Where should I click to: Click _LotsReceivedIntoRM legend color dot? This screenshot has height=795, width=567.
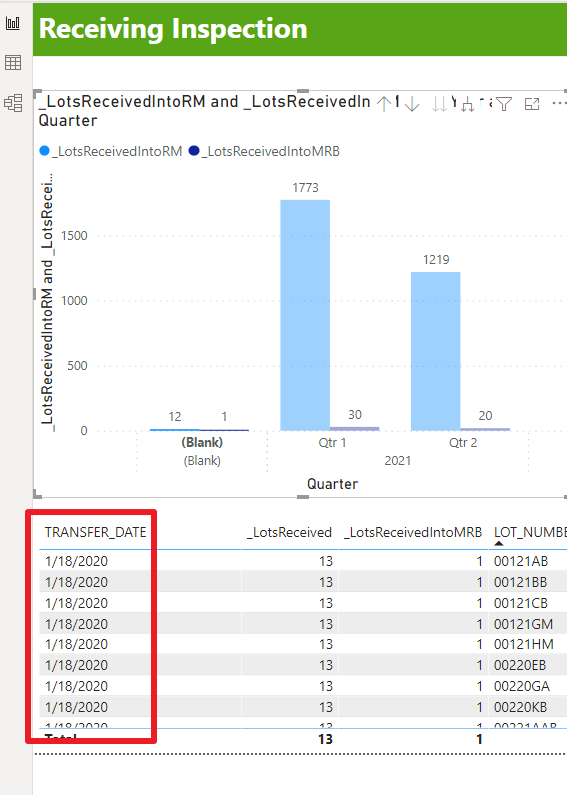pos(45,151)
